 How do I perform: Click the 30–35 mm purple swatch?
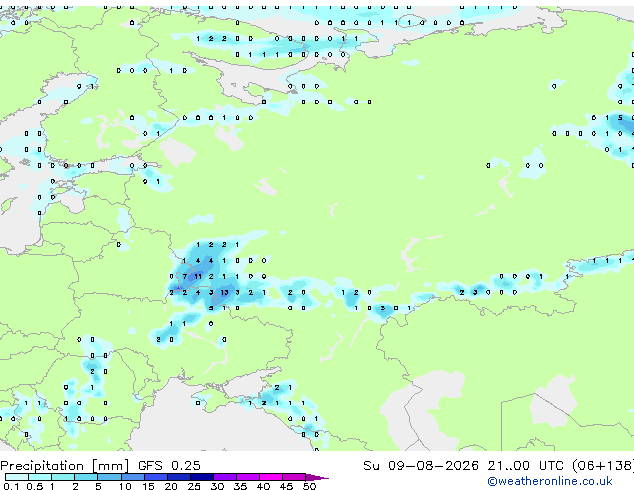224,477
